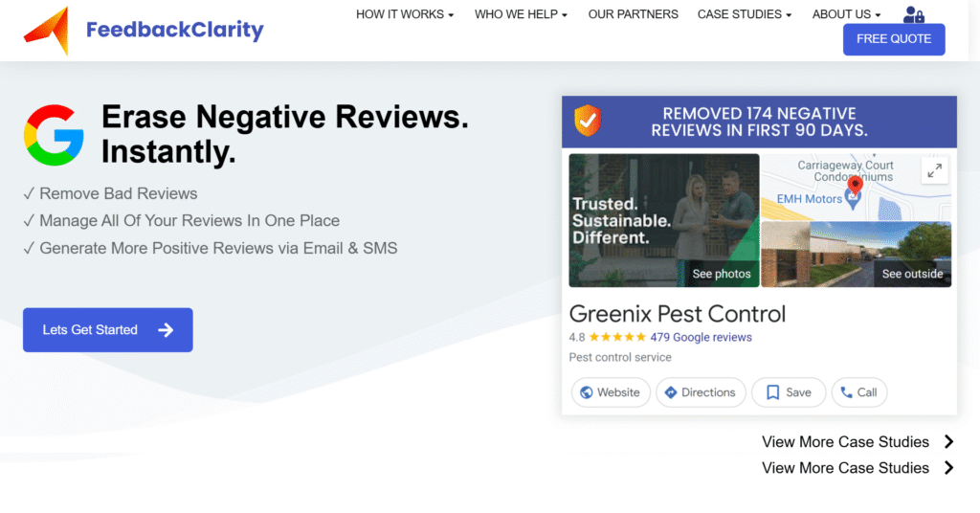Click the FeedbackClarity arrow logo icon

click(46, 32)
